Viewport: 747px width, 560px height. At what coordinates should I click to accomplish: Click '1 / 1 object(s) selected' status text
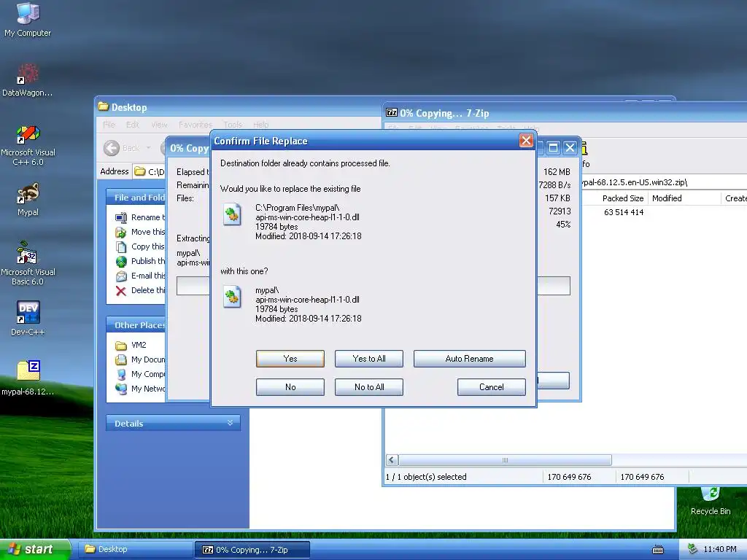(x=426, y=477)
